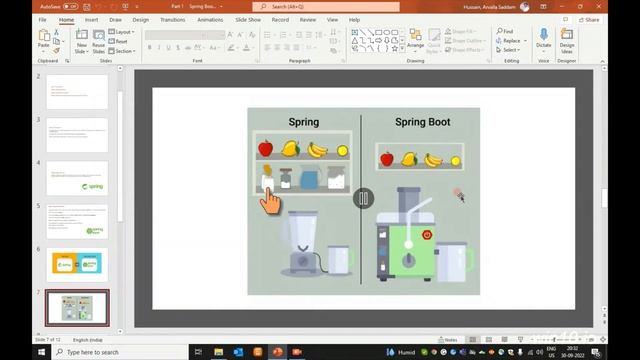Click the text highlight color swatch
640x360 pixels.
coord(231,48)
